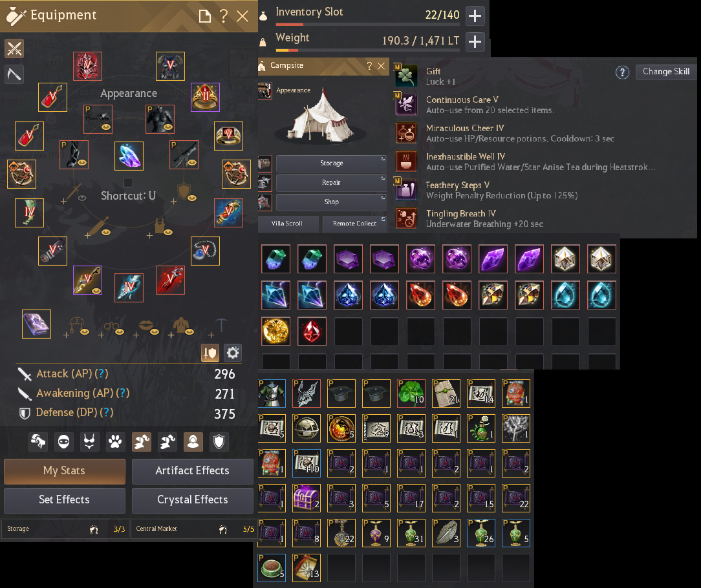
Task: Toggle the shield visibility button beside gear
Action: pos(210,353)
